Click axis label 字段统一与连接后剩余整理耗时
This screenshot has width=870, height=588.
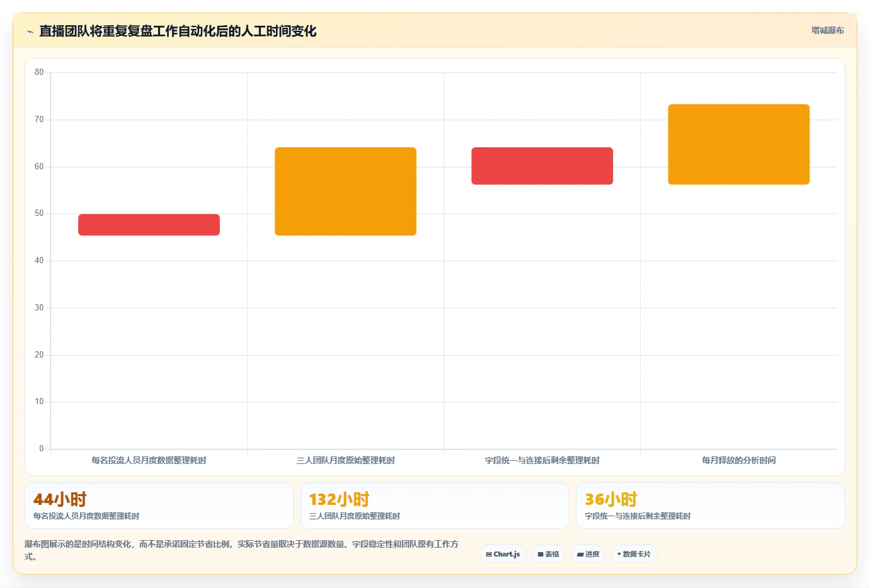coord(542,460)
